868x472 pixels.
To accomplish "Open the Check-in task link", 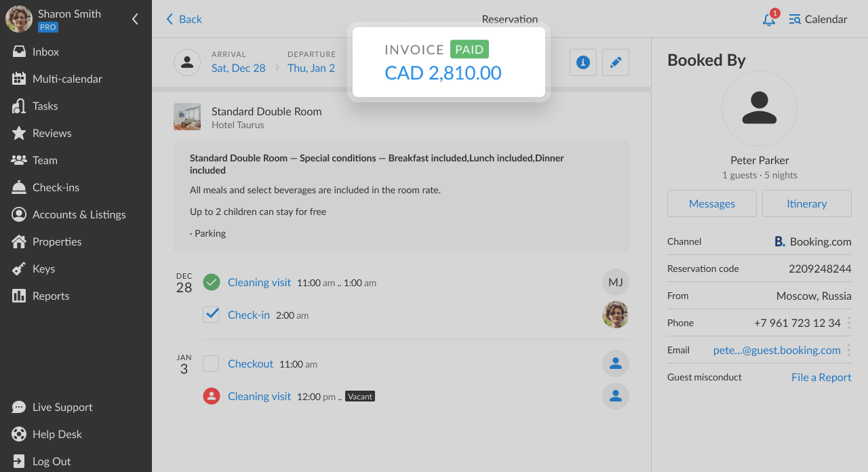I will (249, 315).
